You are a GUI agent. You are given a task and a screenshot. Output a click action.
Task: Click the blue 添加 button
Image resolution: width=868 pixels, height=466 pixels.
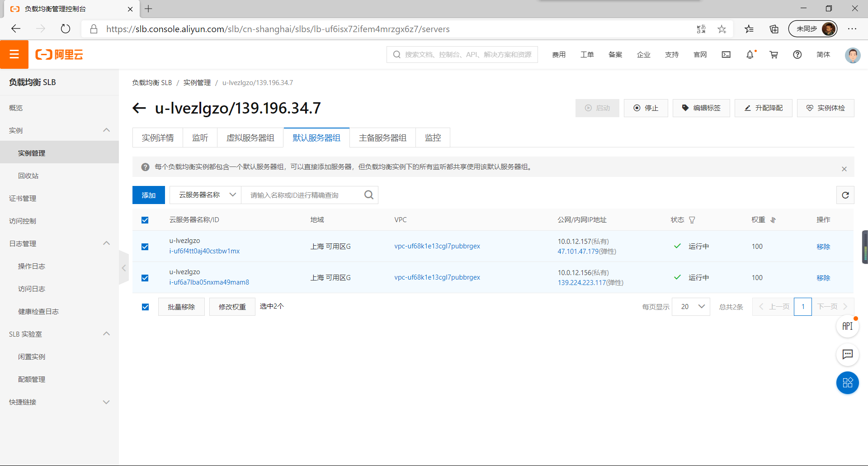pyautogui.click(x=149, y=195)
